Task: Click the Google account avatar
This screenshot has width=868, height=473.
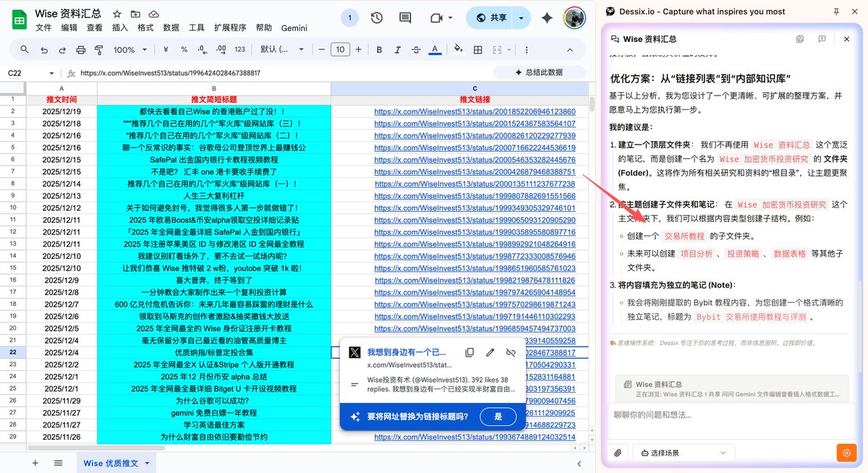Action: 574,18
